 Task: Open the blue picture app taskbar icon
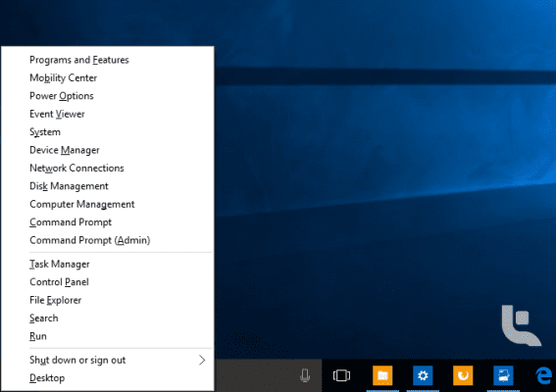pos(503,375)
